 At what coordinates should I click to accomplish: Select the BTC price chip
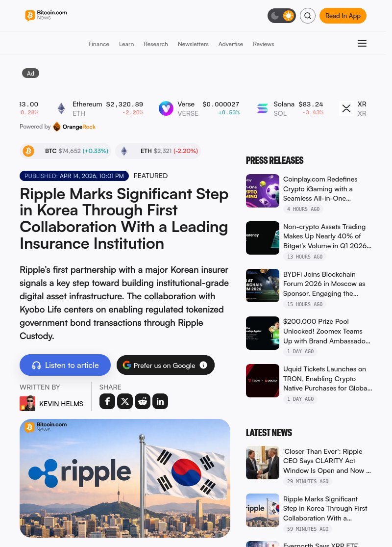(65, 151)
